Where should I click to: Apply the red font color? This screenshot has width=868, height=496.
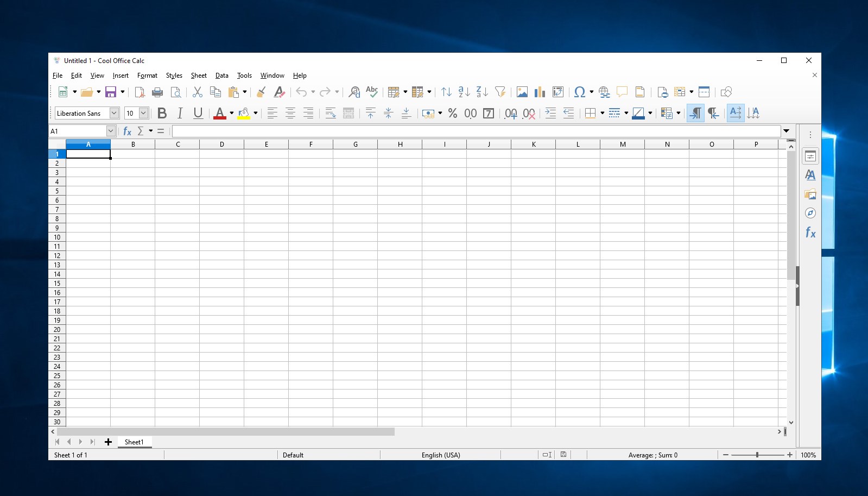(x=220, y=113)
